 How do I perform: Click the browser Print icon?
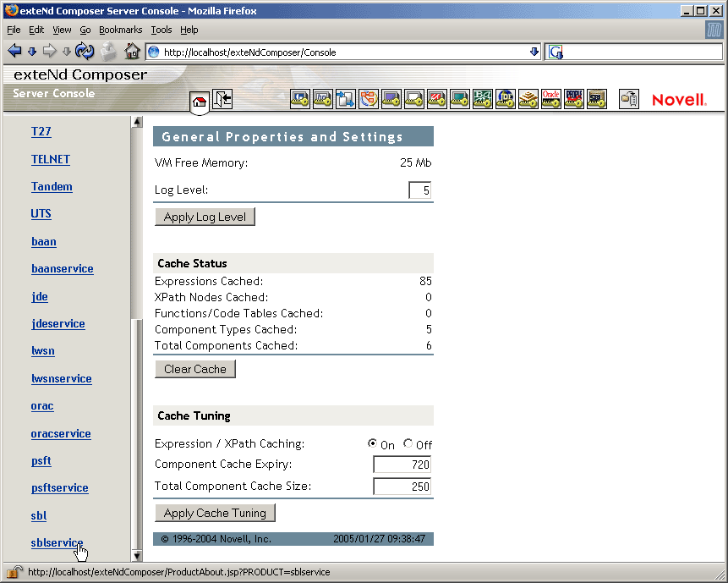108,52
